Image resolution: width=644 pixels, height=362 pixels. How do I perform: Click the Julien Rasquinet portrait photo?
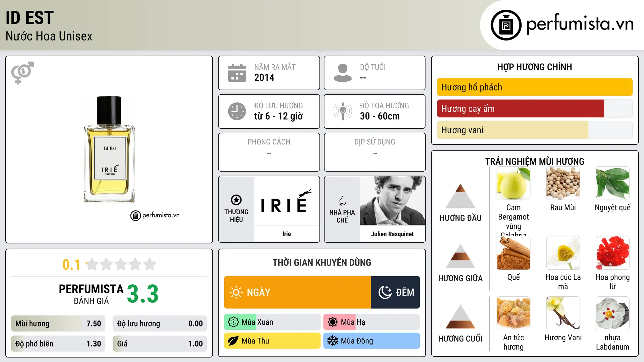[x=392, y=200]
